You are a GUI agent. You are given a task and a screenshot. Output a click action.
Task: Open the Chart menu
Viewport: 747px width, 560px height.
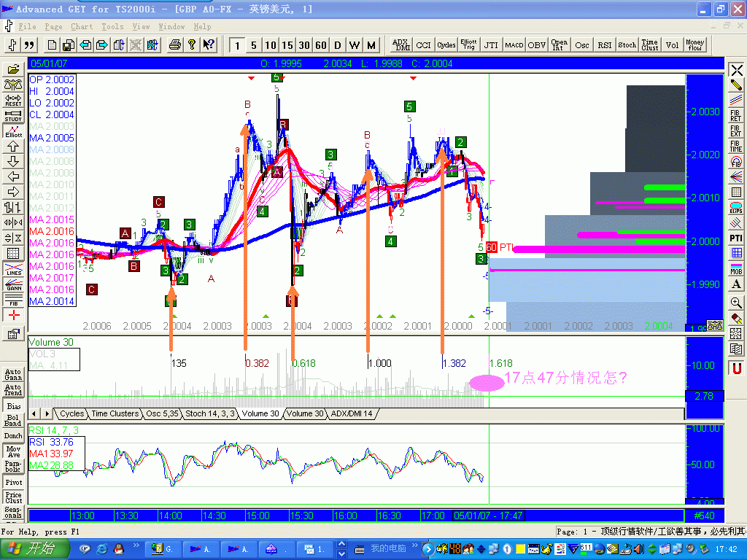pyautogui.click(x=82, y=26)
